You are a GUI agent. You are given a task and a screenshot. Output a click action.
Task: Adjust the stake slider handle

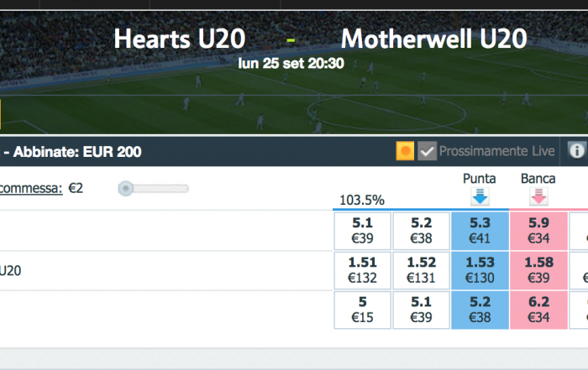(x=126, y=189)
